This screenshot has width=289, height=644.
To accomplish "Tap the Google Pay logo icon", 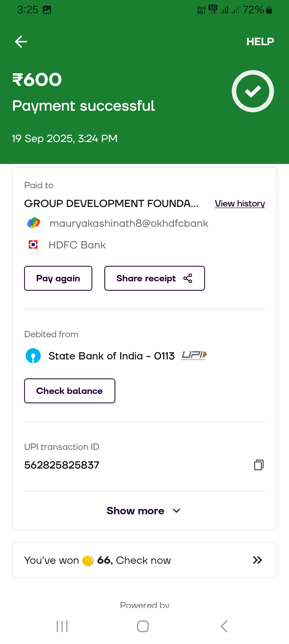I will tap(34, 223).
